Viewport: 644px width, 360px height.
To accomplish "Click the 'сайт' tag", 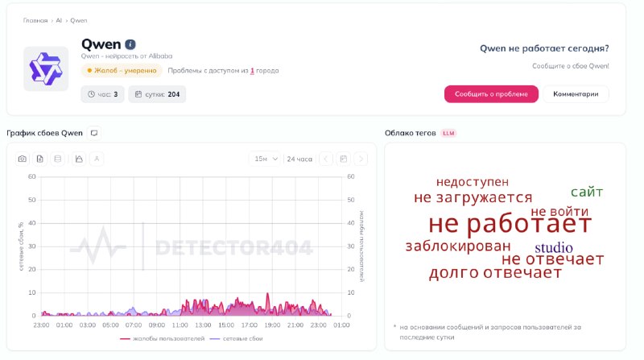I will [x=587, y=192].
